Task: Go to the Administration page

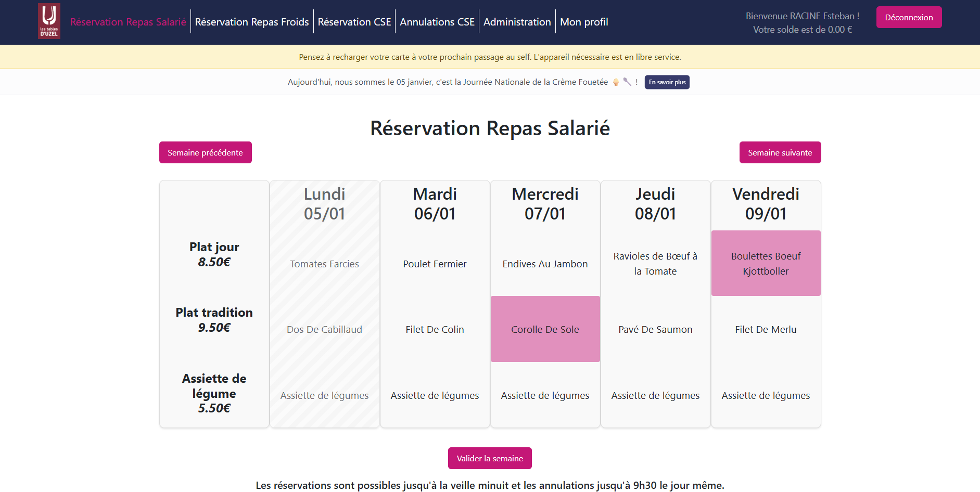Action: (517, 22)
